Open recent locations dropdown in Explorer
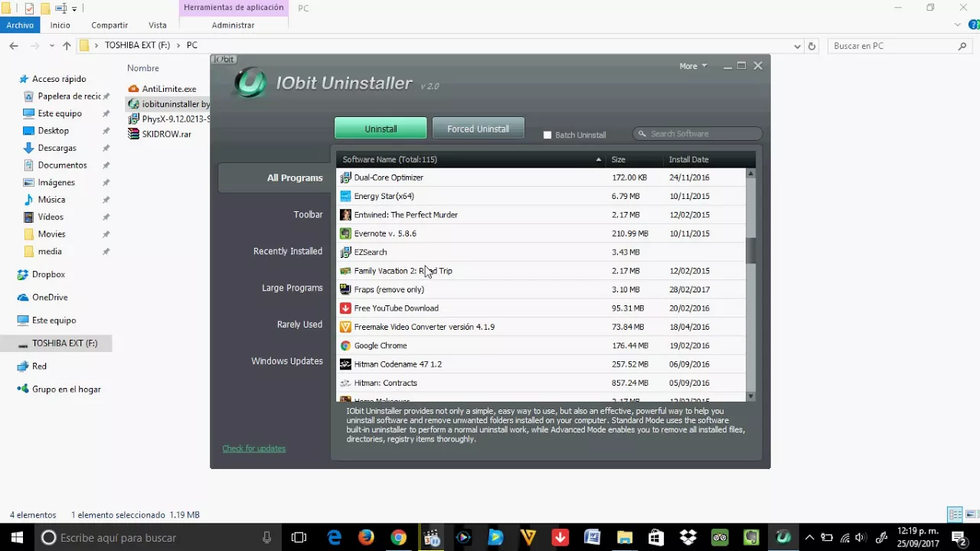 tap(51, 46)
